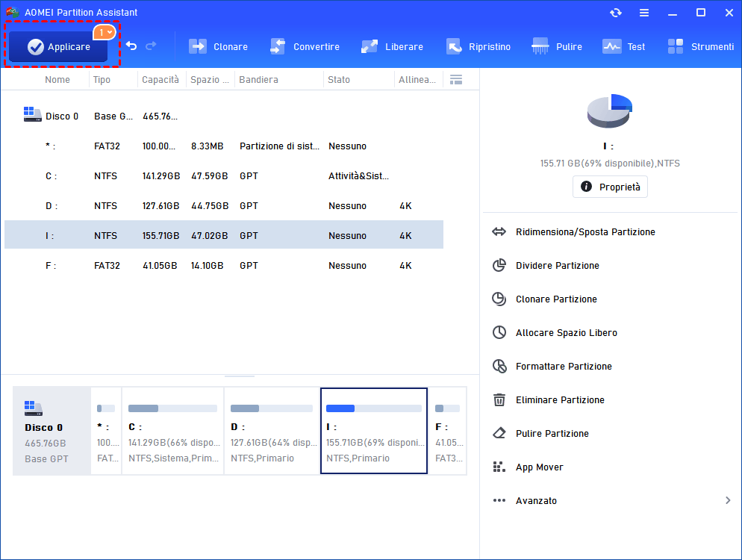The image size is (742, 560).
Task: Click the 41.05GB capacity cell for F:
Action: coord(160,266)
